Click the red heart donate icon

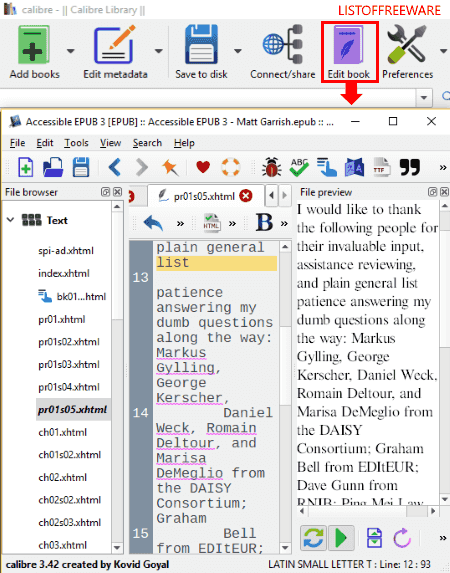(x=203, y=167)
